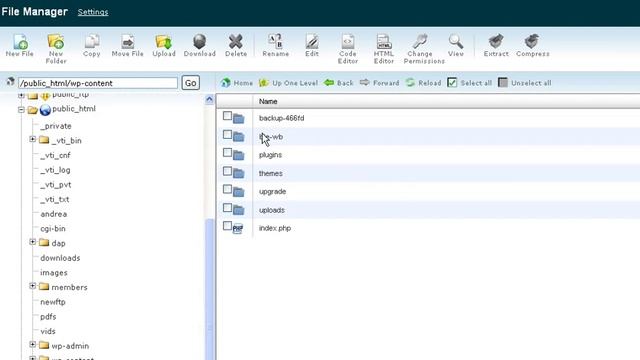The width and height of the screenshot is (640, 360).
Task: Check the backup-466fd checkbox
Action: (227, 116)
